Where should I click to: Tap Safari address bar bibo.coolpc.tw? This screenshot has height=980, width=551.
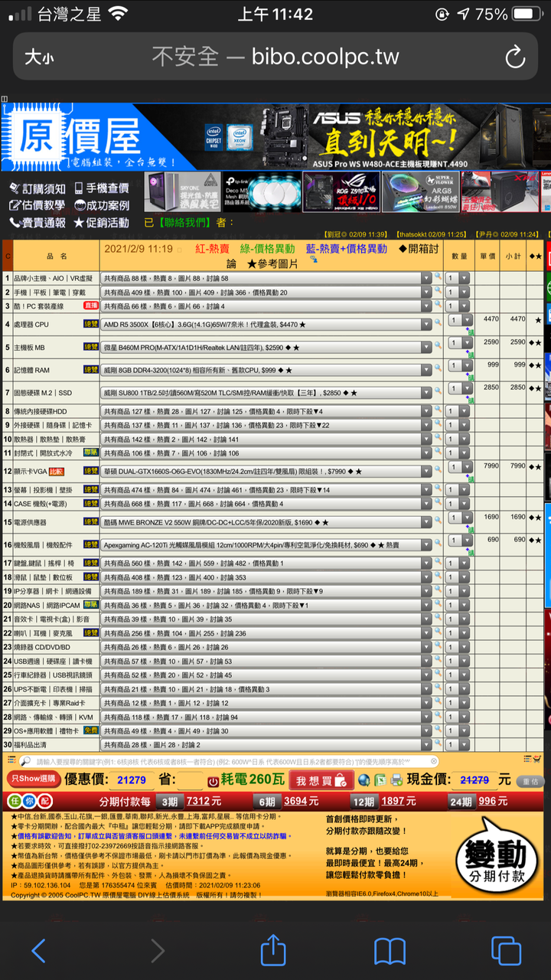coord(275,57)
